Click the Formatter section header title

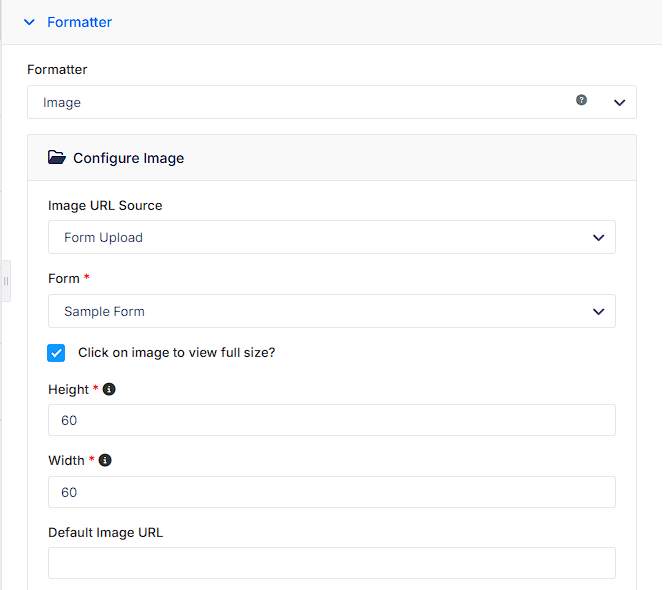(x=80, y=22)
